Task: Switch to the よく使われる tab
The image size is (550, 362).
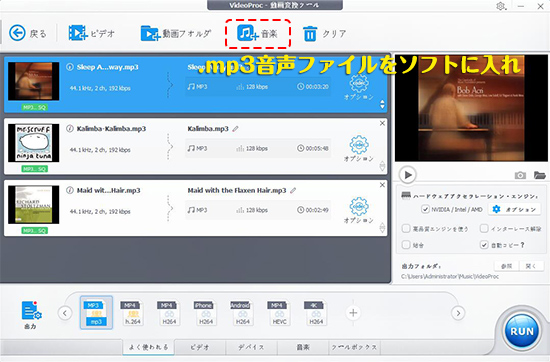Action: pyautogui.click(x=148, y=347)
